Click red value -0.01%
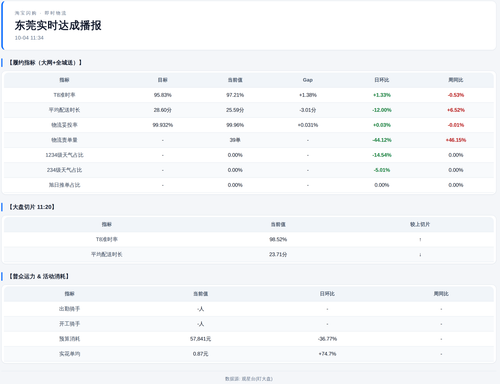Viewport: 500px width, 384px height. coord(456,125)
